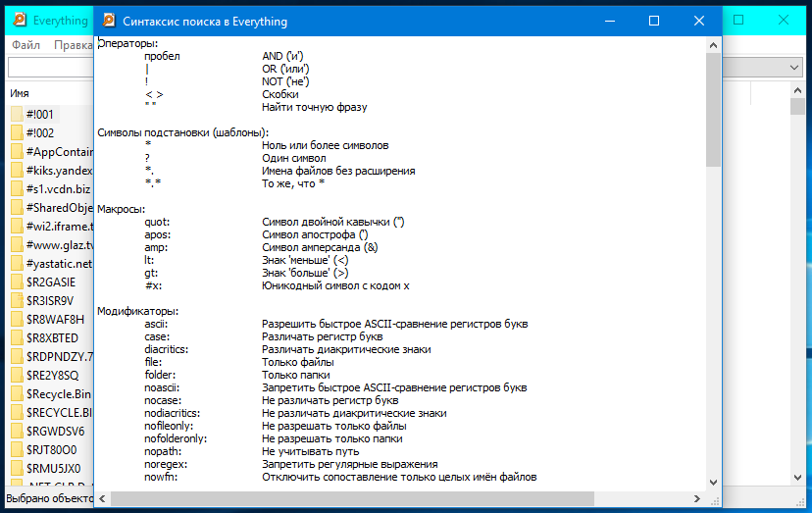Click 'Ноль или более символов' description

(x=326, y=145)
